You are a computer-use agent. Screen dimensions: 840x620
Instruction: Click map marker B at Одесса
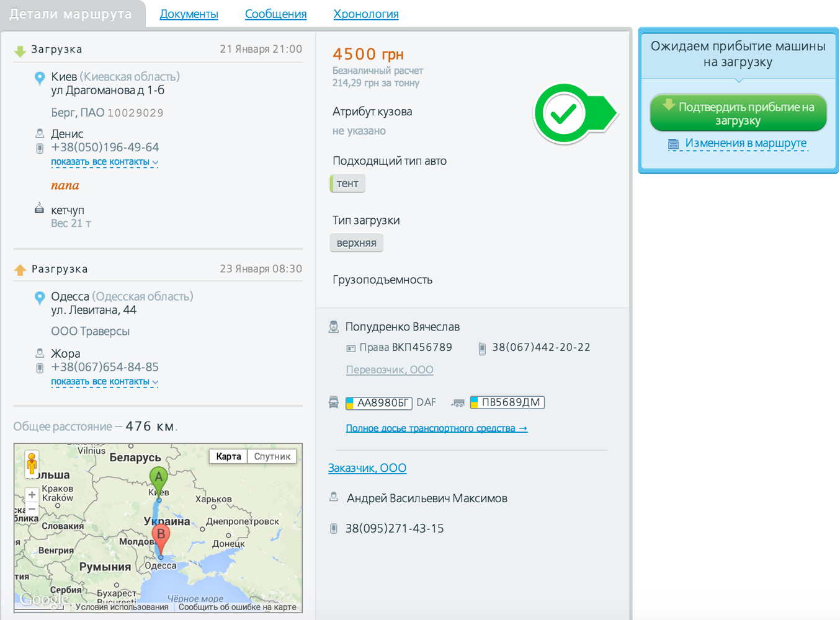coord(161,539)
